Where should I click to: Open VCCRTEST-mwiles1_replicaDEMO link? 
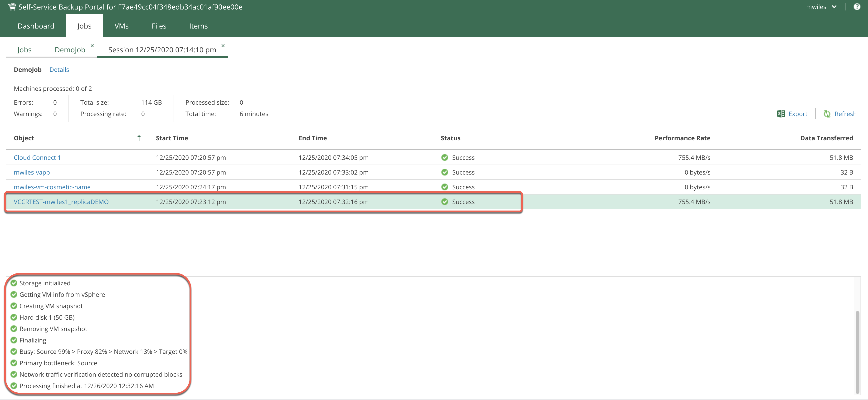pyautogui.click(x=61, y=202)
